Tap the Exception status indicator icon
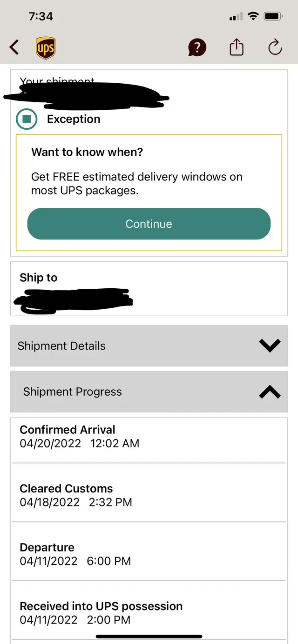Viewport: 298px width, 644px height. pyautogui.click(x=27, y=119)
